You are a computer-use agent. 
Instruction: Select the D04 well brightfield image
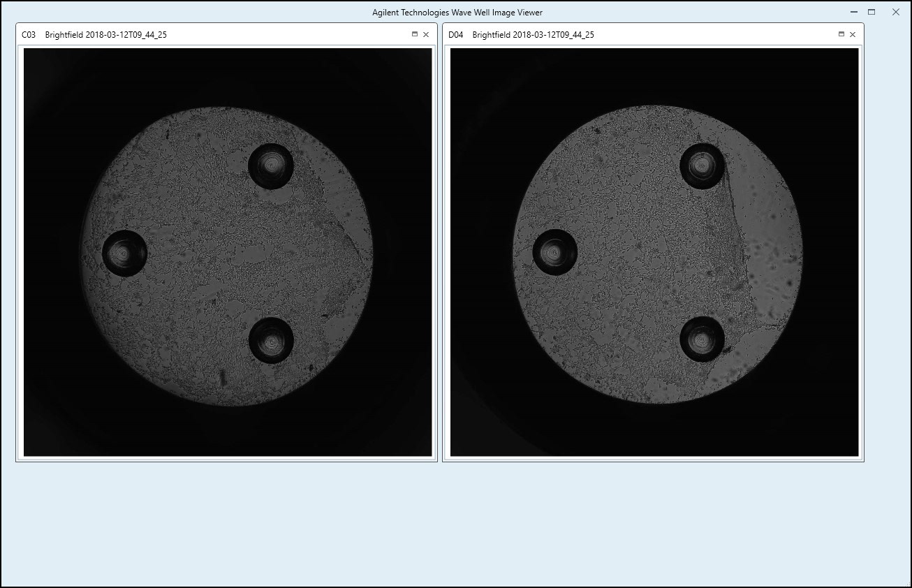(654, 252)
